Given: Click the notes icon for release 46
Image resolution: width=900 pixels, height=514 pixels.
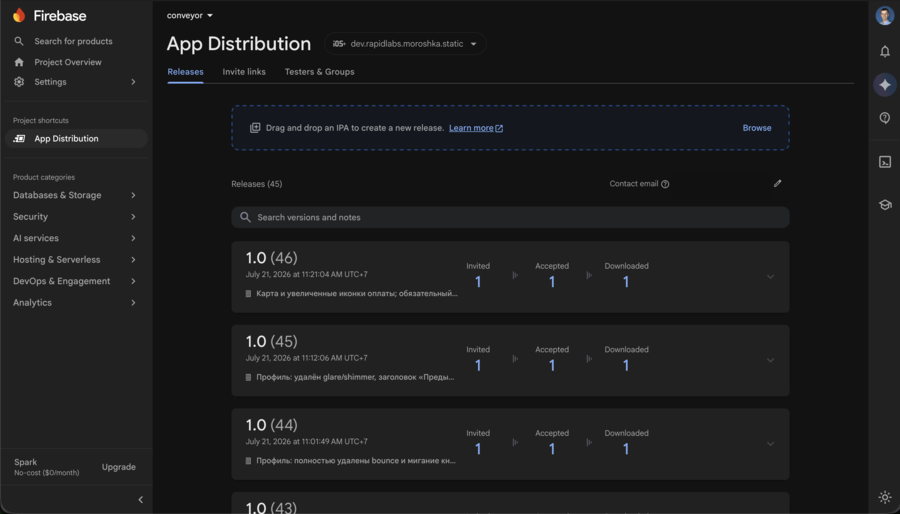Looking at the screenshot, I should pyautogui.click(x=249, y=294).
